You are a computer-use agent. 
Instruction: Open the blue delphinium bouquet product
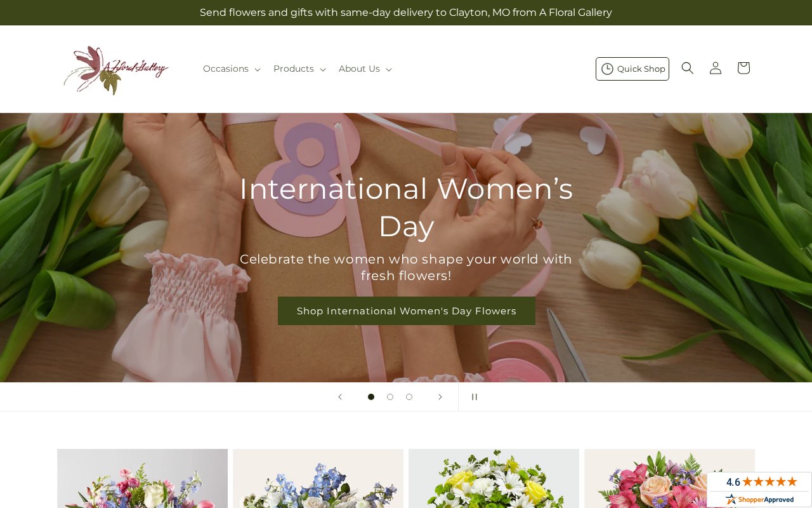[318, 478]
